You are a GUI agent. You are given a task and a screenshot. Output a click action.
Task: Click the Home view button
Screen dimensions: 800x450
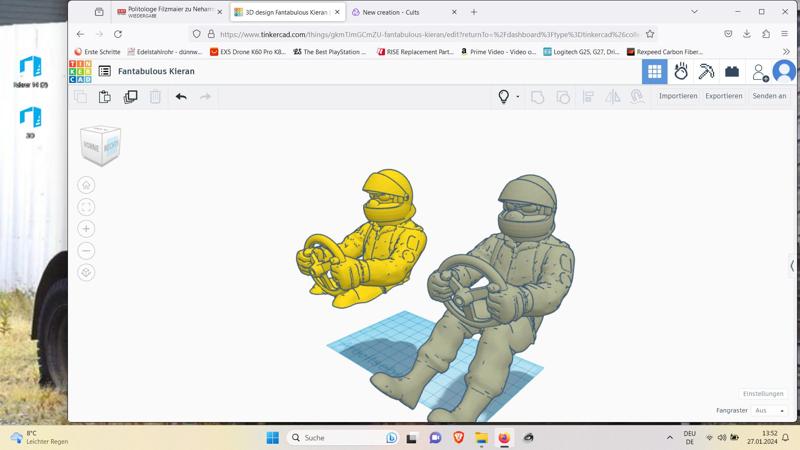[x=86, y=185]
